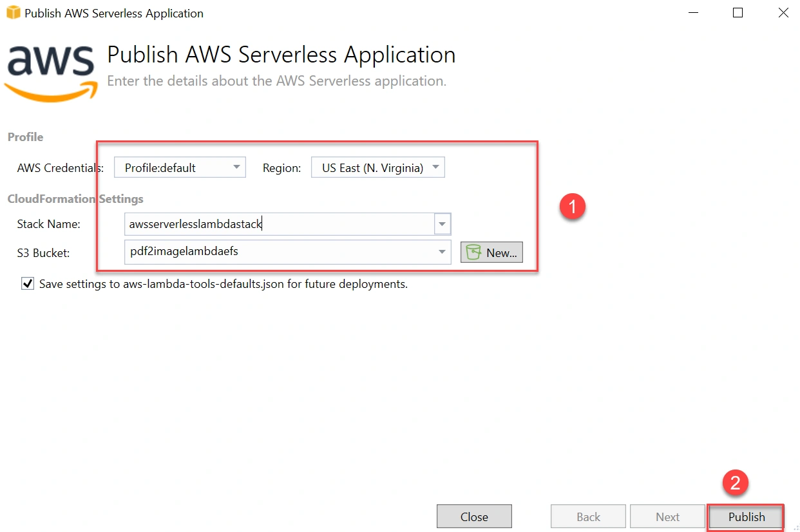Click the AWS Credentials label
Image resolution: width=800 pixels, height=532 pixels.
[61, 168]
